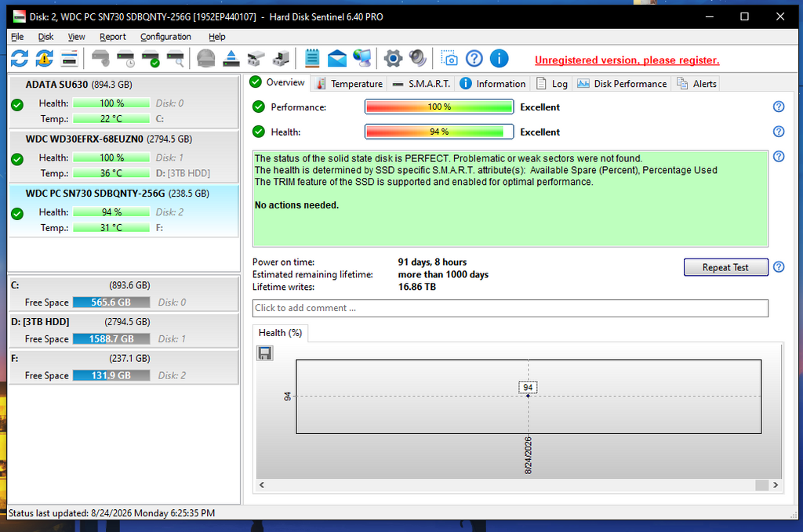The width and height of the screenshot is (803, 532).
Task: Switch to the Disk Performance tab
Action: coord(622,84)
